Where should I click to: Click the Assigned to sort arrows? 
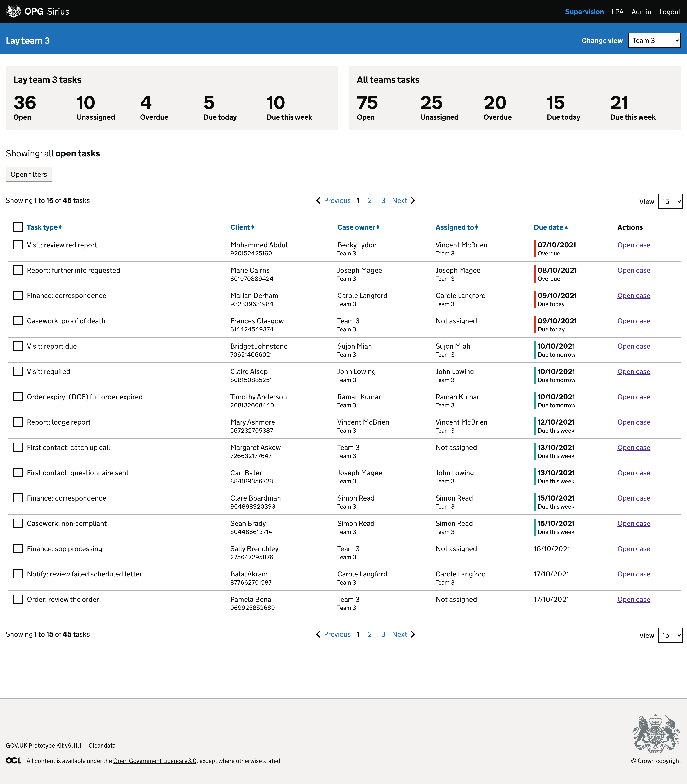coord(477,227)
